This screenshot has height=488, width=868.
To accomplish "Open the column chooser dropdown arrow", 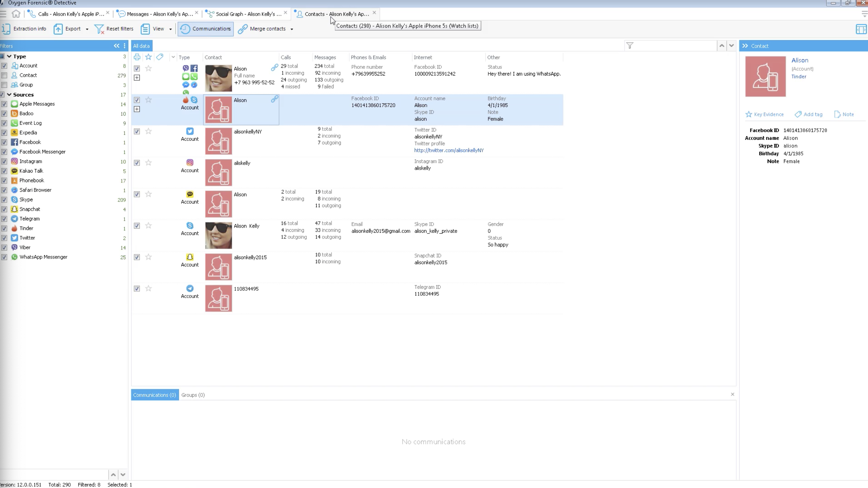I will pos(173,57).
